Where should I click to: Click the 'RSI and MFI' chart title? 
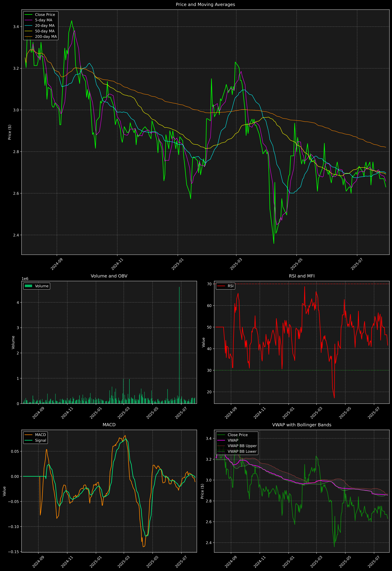click(302, 276)
